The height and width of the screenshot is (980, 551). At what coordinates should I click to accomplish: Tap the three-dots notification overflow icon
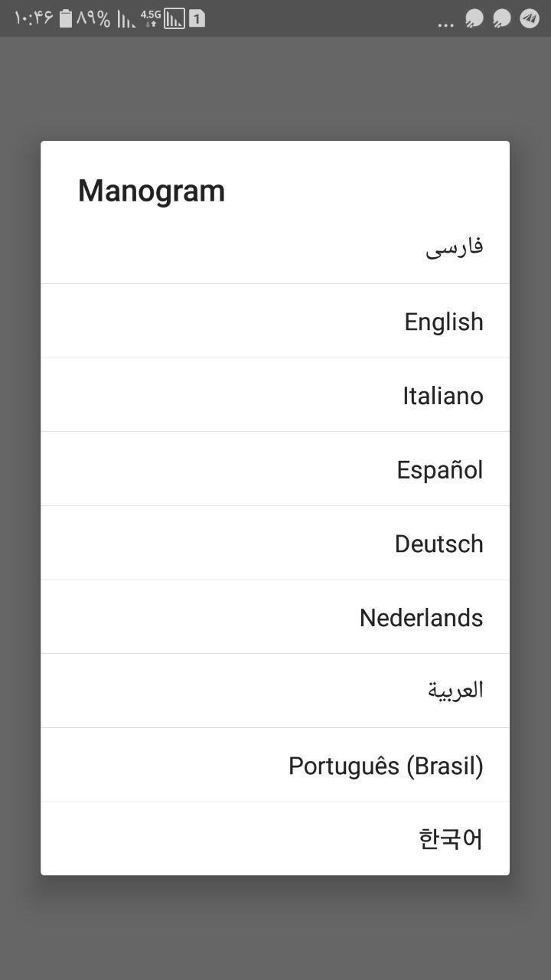pyautogui.click(x=445, y=24)
